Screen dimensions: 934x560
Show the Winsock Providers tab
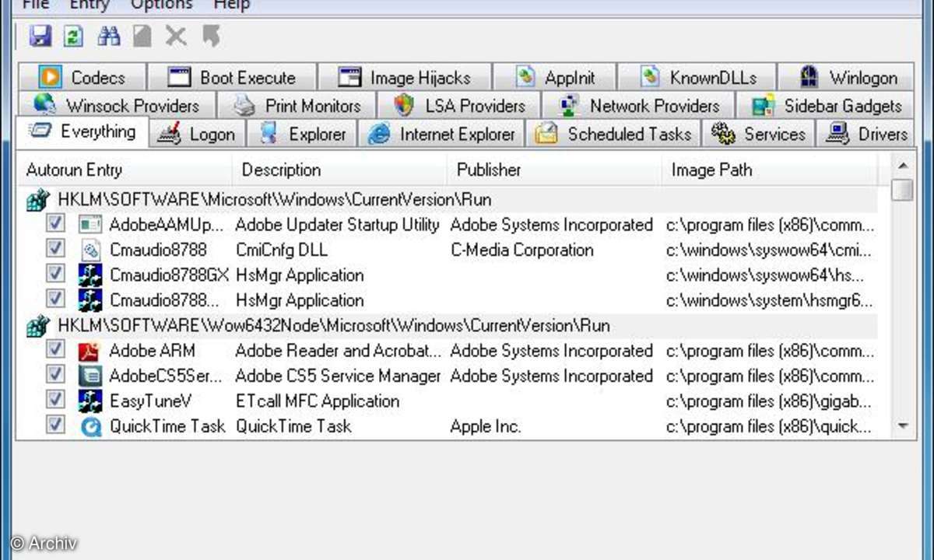[116, 106]
